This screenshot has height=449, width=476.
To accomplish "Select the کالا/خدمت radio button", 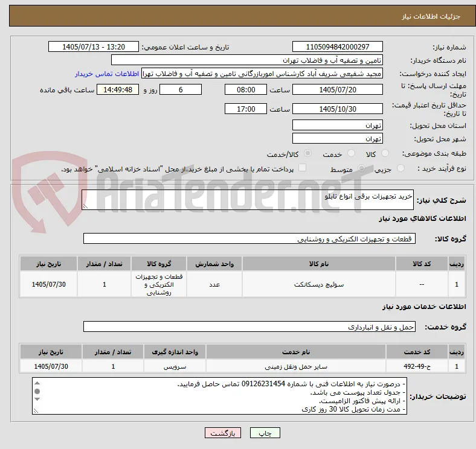I will [x=307, y=153].
